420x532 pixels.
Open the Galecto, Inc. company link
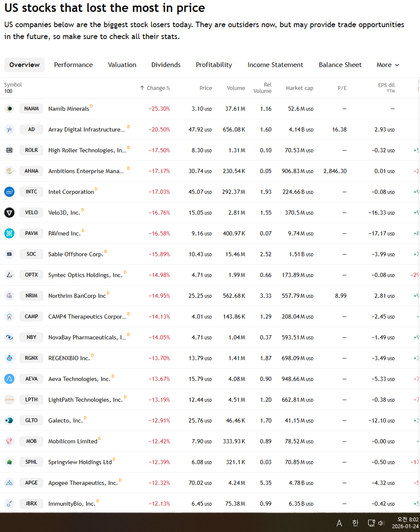(65, 421)
